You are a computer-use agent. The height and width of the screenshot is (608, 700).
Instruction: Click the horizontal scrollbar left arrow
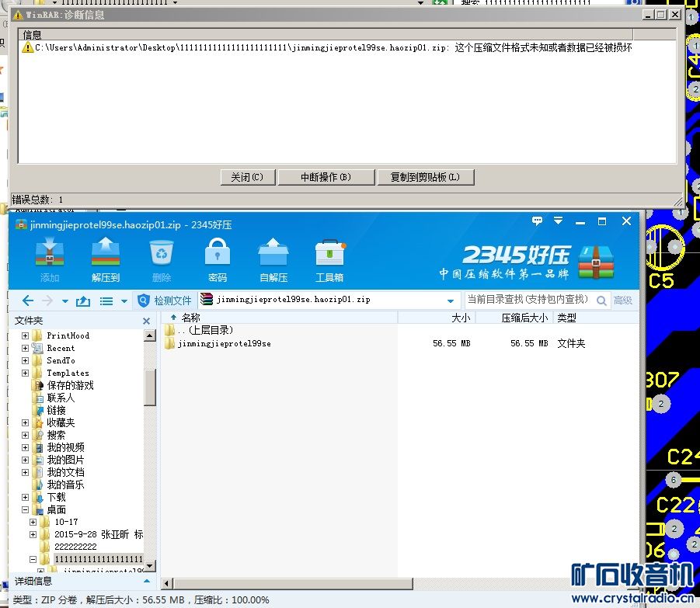[167, 583]
